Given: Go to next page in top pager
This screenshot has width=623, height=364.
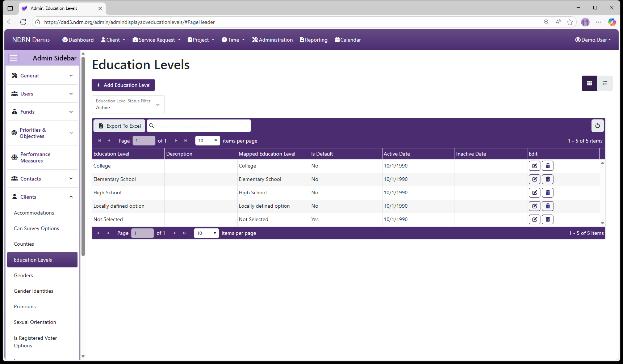Looking at the screenshot, I should 176,140.
